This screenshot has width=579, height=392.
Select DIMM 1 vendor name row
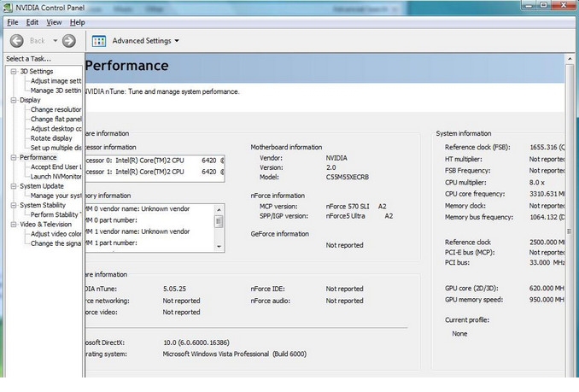(137, 231)
